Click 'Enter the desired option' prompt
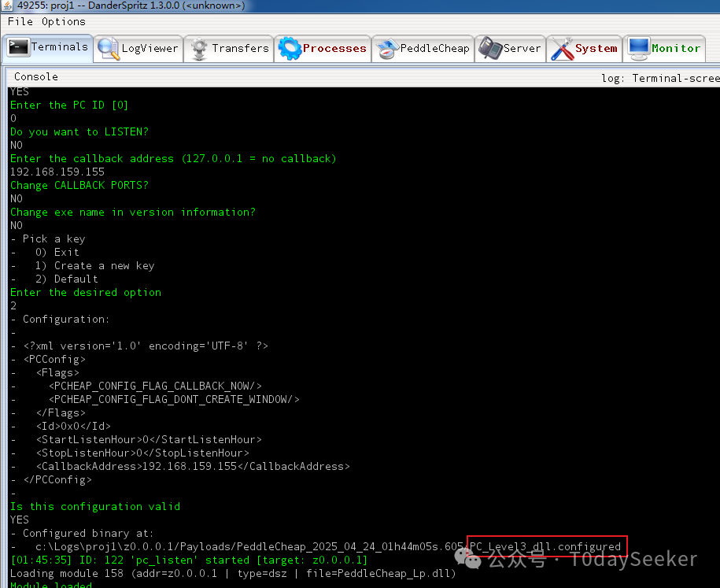 [x=86, y=293]
